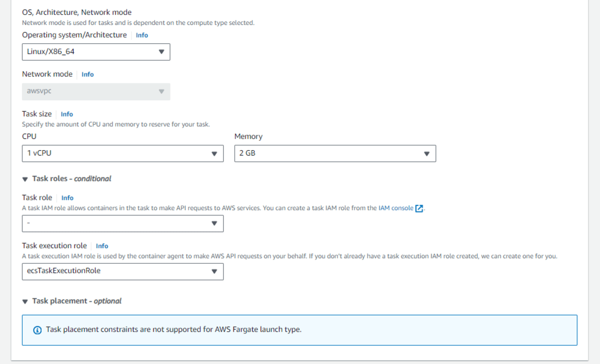Click the arrow icon in Memory dropdown
The image size is (600, 364).
[x=427, y=154]
